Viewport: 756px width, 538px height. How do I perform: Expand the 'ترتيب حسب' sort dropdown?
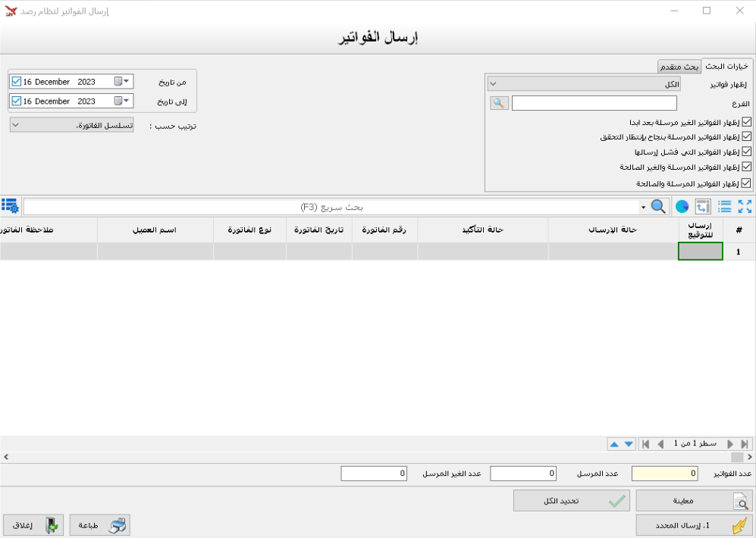71,125
